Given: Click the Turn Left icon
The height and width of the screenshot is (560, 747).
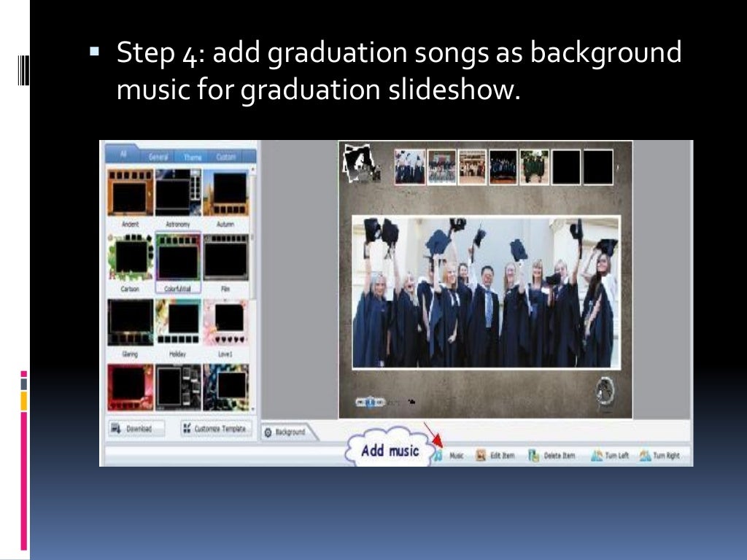Looking at the screenshot, I should [x=597, y=456].
